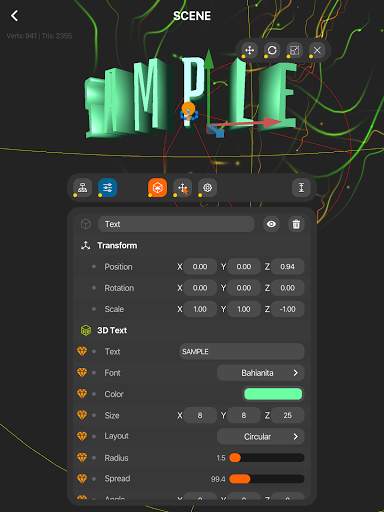This screenshot has width=384, height=512.
Task: Edit Position Z value 0.94
Action: pyautogui.click(x=287, y=267)
